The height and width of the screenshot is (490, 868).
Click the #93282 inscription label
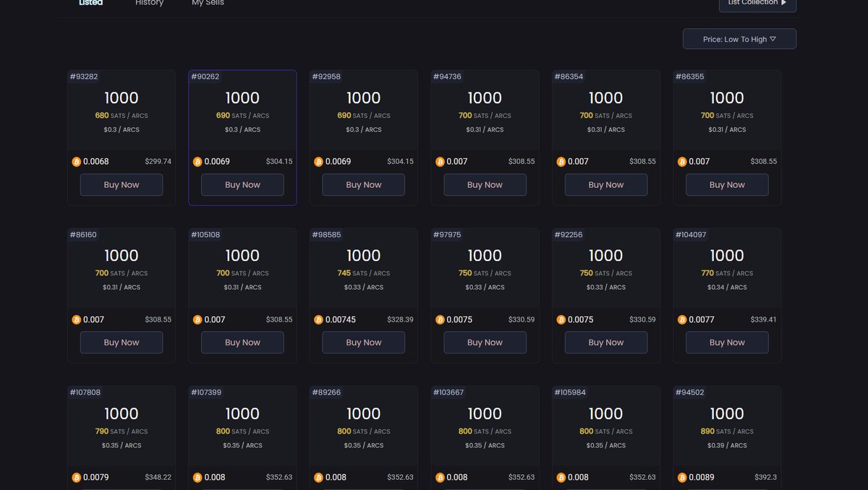84,77
